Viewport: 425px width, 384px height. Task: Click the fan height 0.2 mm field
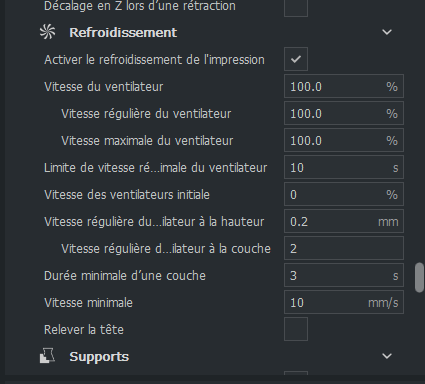344,221
